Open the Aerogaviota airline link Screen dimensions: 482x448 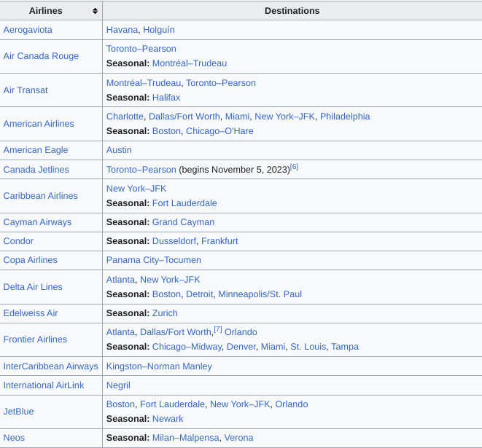point(28,30)
